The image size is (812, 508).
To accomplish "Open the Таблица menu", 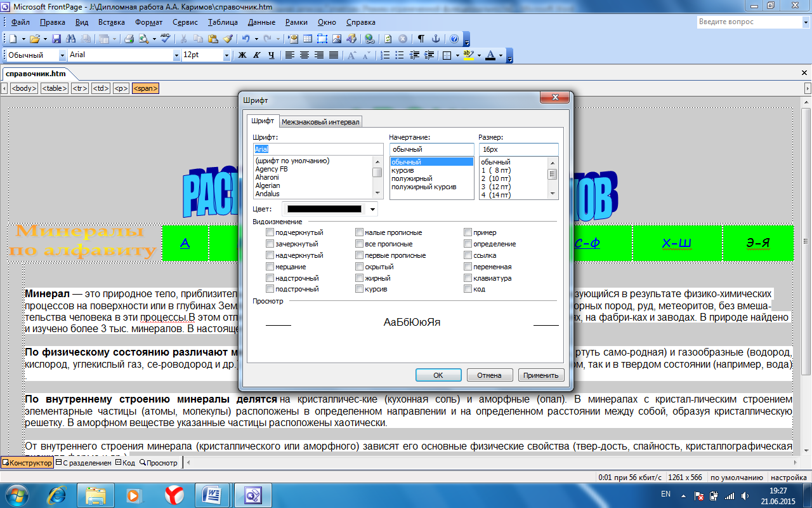I will [x=222, y=22].
